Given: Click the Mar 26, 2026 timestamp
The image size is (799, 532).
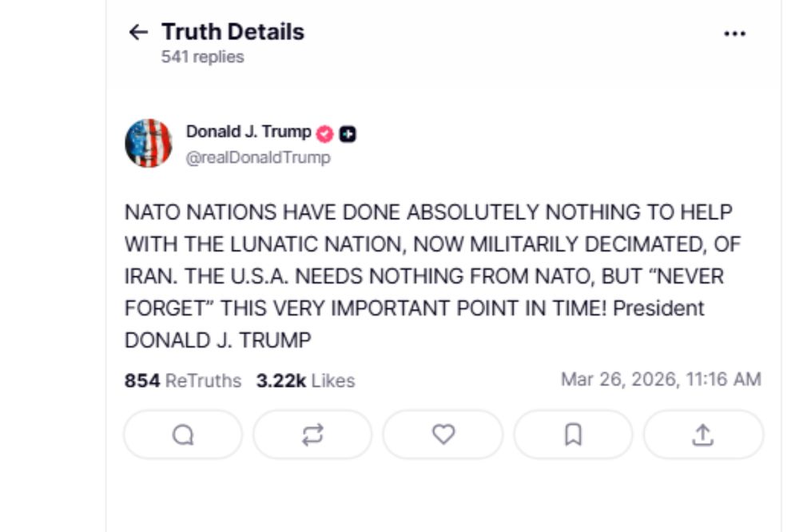Looking at the screenshot, I should [x=660, y=379].
